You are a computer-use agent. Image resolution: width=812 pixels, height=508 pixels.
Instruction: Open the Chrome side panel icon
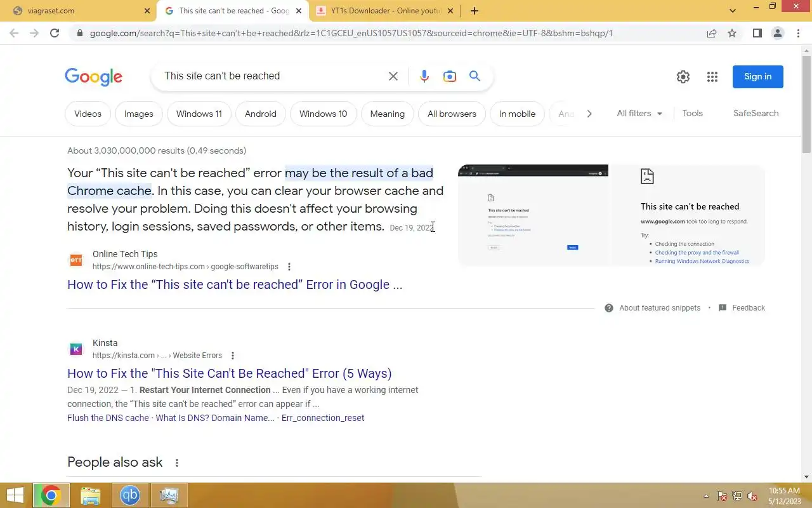coord(757,33)
